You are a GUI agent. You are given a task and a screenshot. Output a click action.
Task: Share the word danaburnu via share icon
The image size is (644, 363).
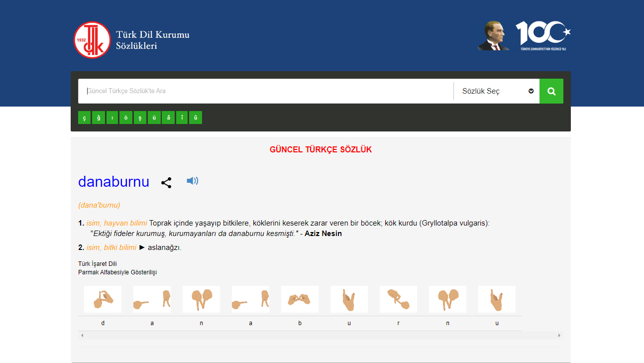[x=166, y=183]
